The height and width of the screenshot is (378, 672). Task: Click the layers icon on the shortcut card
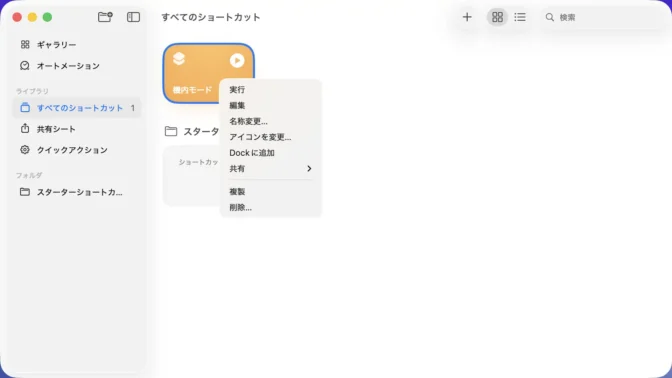[179, 59]
